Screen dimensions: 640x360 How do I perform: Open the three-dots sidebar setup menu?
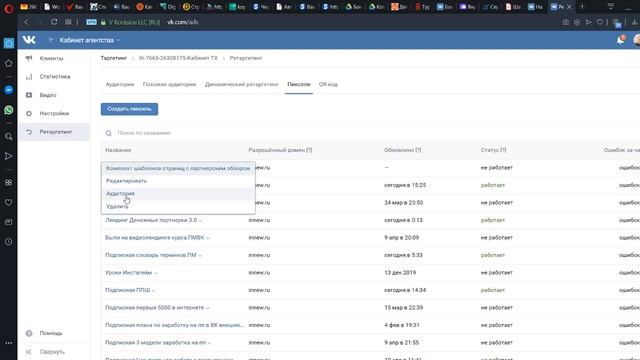[x=9, y=343]
